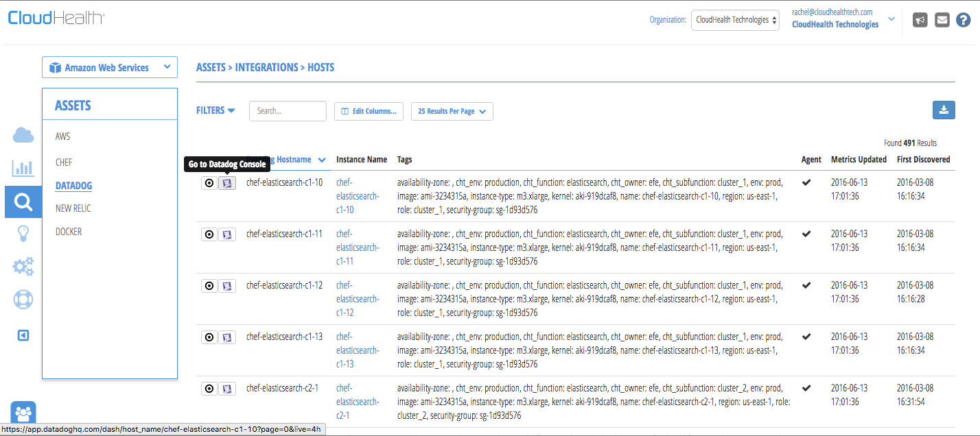
Task: Click the lightbulb recommendations icon
Action: pyautogui.click(x=23, y=234)
